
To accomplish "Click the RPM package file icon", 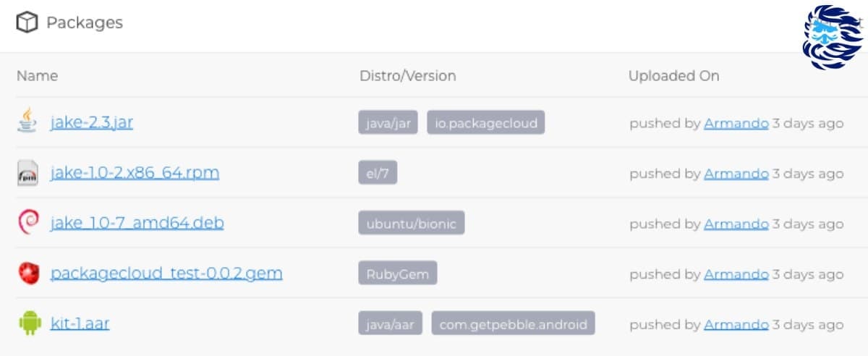I will click(27, 174).
